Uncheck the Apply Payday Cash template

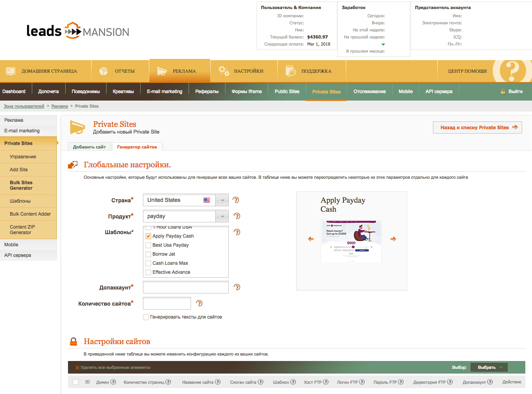149,236
